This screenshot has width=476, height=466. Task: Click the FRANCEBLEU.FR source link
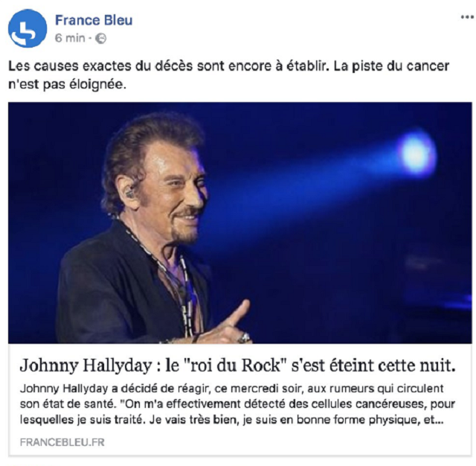pyautogui.click(x=62, y=442)
